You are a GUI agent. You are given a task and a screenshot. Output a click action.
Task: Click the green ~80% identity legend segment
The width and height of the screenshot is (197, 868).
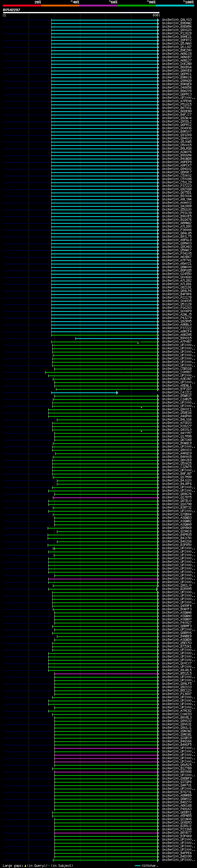coord(137,6)
